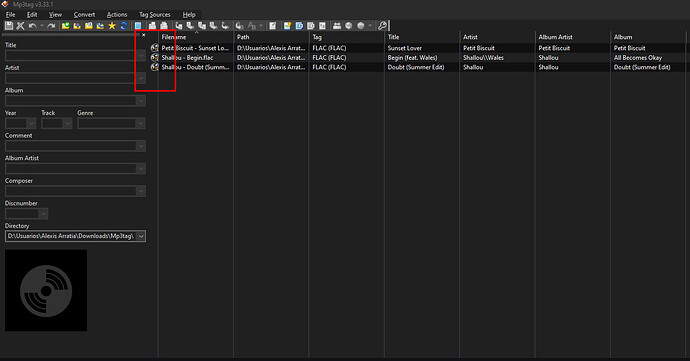This screenshot has width=690, height=361.
Task: Click the Tag Sources icon before disc icons
Action: (337, 26)
